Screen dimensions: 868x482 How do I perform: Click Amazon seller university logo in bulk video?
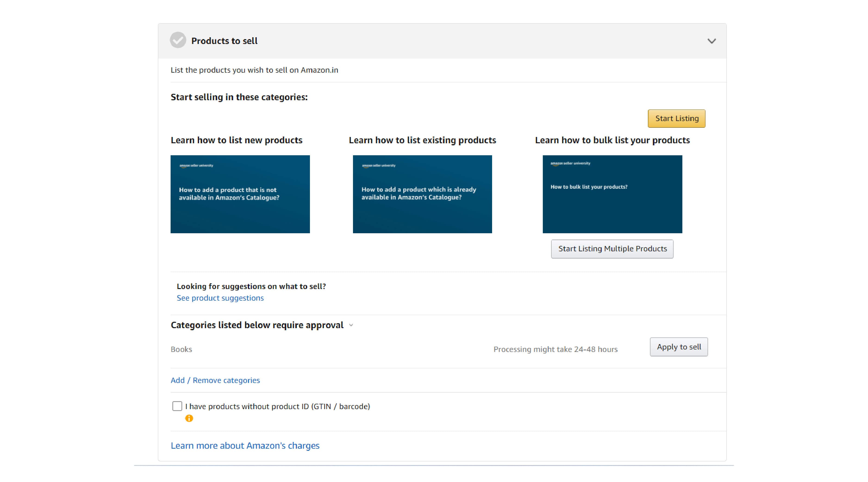click(570, 163)
